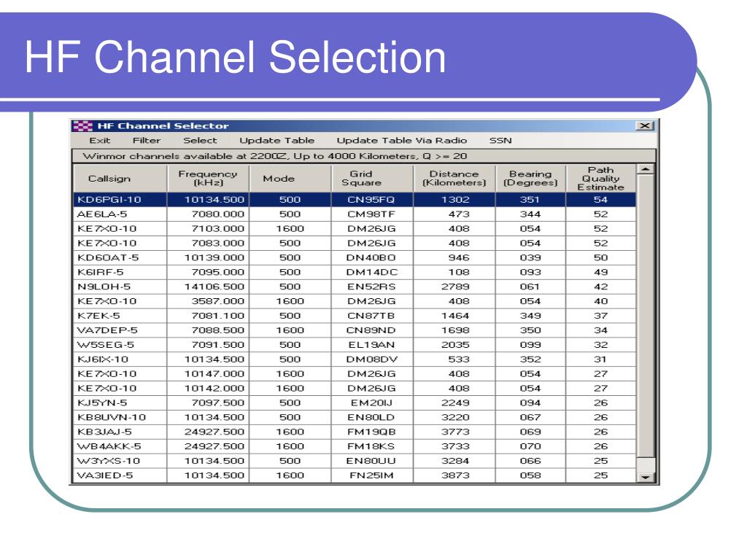
Task: Click the HF Channel Selector app icon
Action: click(x=82, y=126)
